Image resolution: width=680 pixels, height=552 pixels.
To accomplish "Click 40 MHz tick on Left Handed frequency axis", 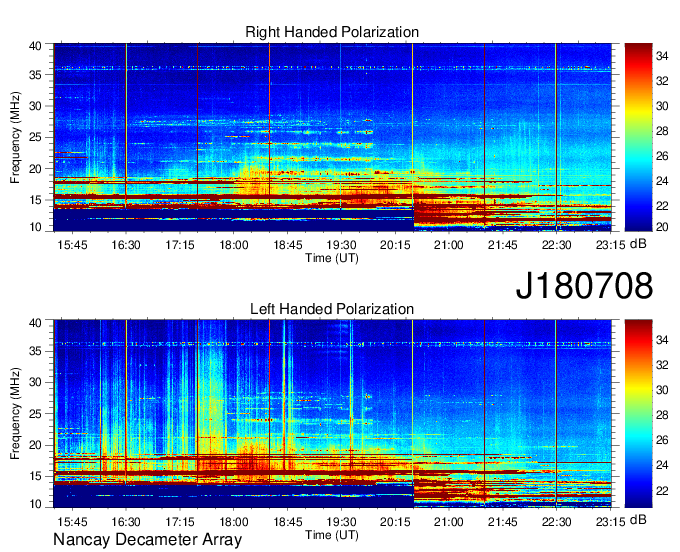I will click(35, 323).
